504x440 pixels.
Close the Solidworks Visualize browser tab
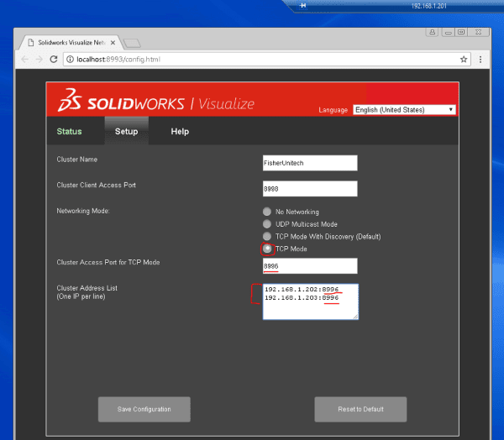coord(113,43)
